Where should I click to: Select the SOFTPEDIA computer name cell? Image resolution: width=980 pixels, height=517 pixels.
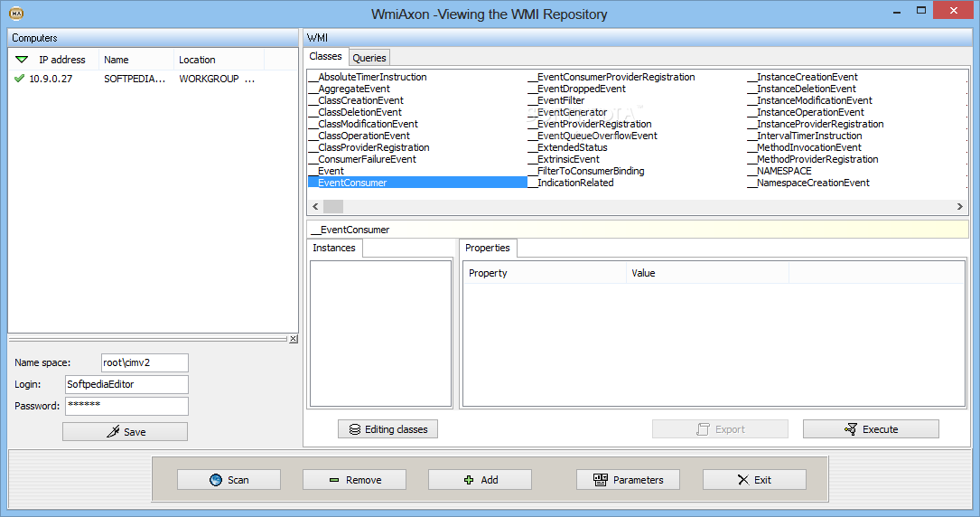click(135, 79)
